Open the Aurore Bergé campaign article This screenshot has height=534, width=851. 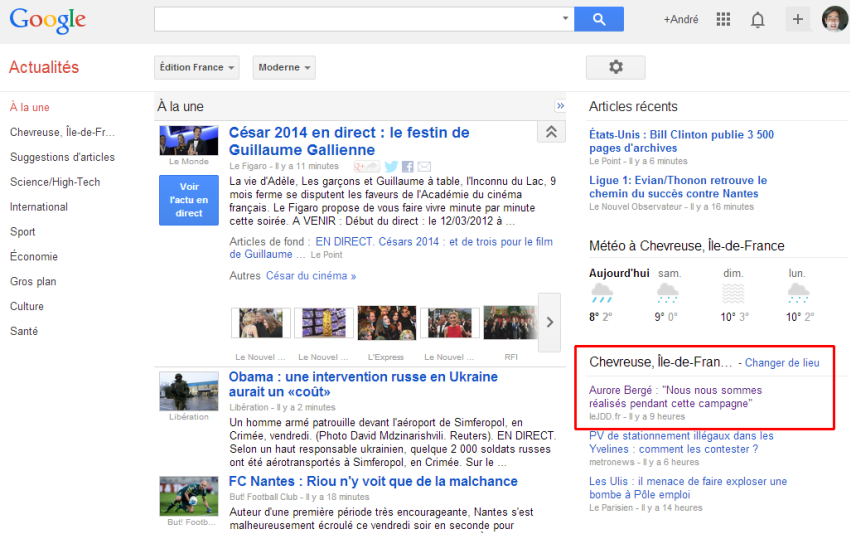pyautogui.click(x=675, y=397)
